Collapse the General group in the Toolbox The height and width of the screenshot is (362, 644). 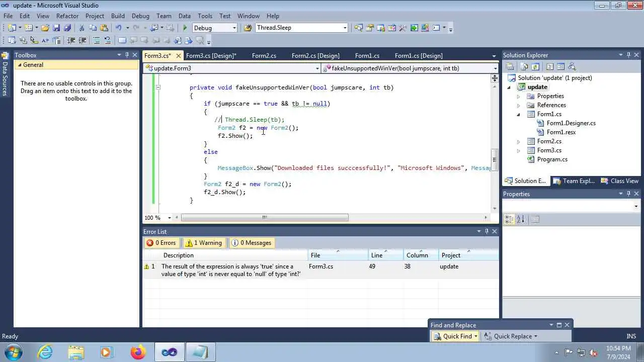(19, 65)
